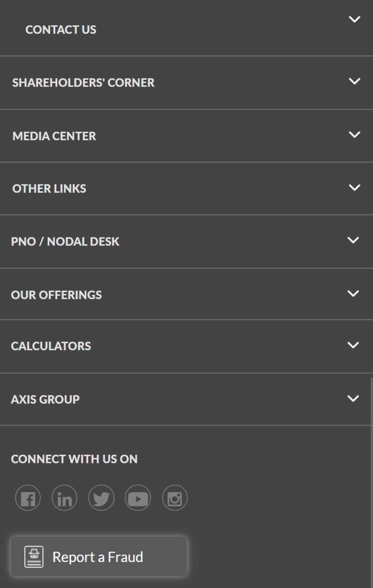Expand Shareholders' Corner chevron arrow
This screenshot has width=373, height=588.
(x=354, y=81)
